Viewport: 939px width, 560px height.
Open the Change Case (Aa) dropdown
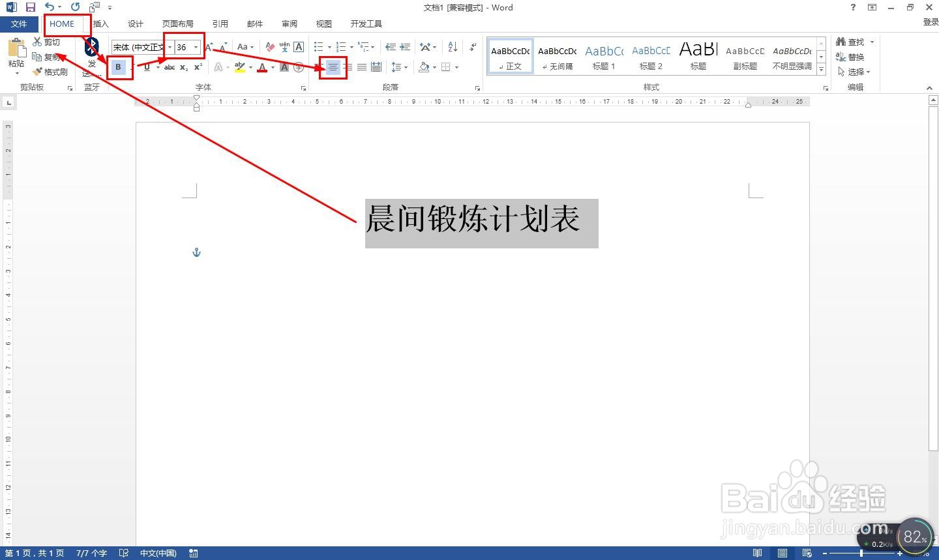coord(245,47)
